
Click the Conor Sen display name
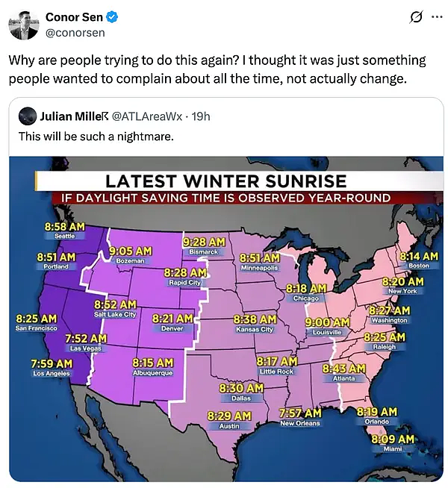pyautogui.click(x=74, y=17)
